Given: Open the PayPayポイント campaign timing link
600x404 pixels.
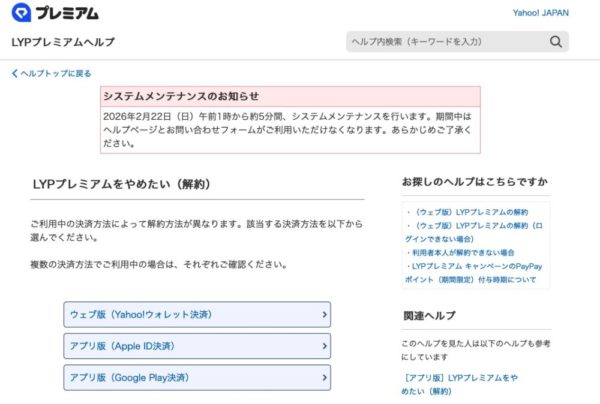Looking at the screenshot, I should pos(470,273).
